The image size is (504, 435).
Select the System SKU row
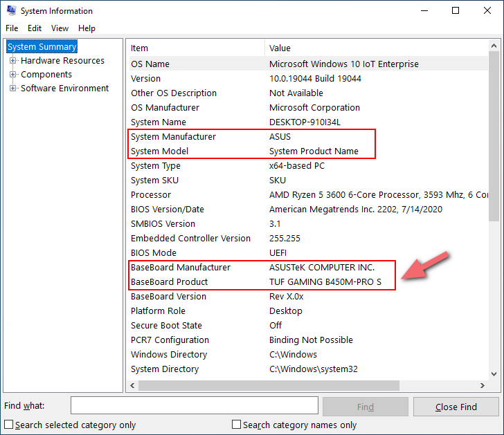(x=309, y=180)
